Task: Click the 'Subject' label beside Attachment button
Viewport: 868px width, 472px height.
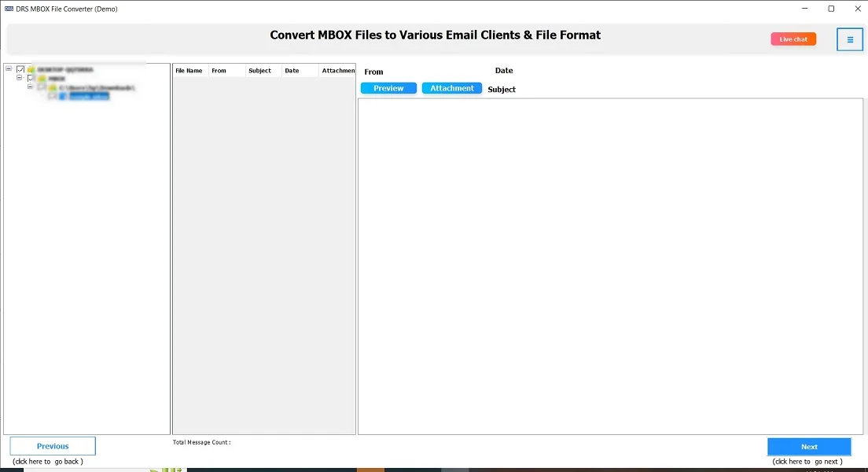Action: click(x=502, y=89)
